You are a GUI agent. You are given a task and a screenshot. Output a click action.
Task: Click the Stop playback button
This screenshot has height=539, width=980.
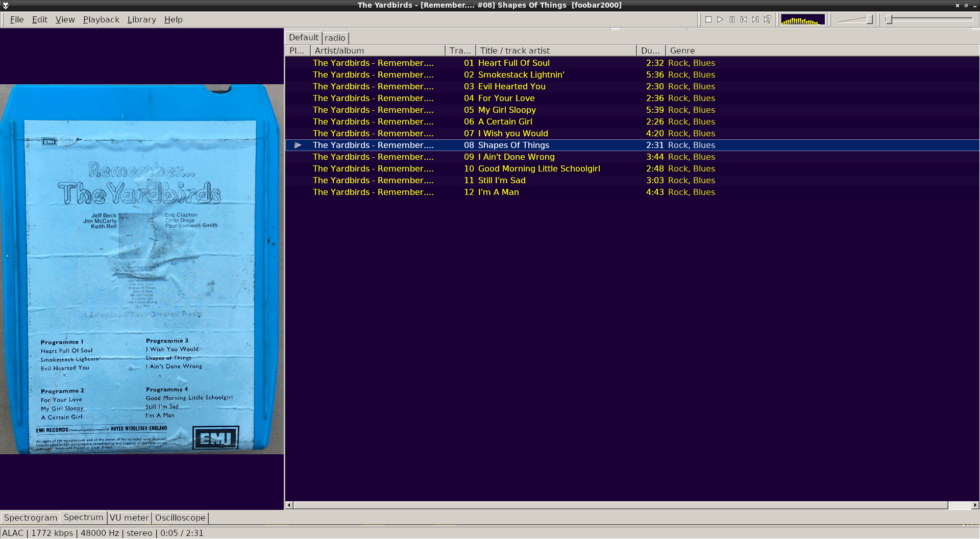click(708, 19)
